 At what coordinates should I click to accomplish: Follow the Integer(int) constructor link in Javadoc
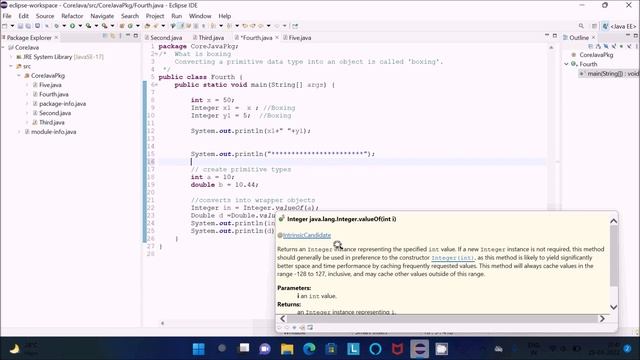click(x=453, y=258)
